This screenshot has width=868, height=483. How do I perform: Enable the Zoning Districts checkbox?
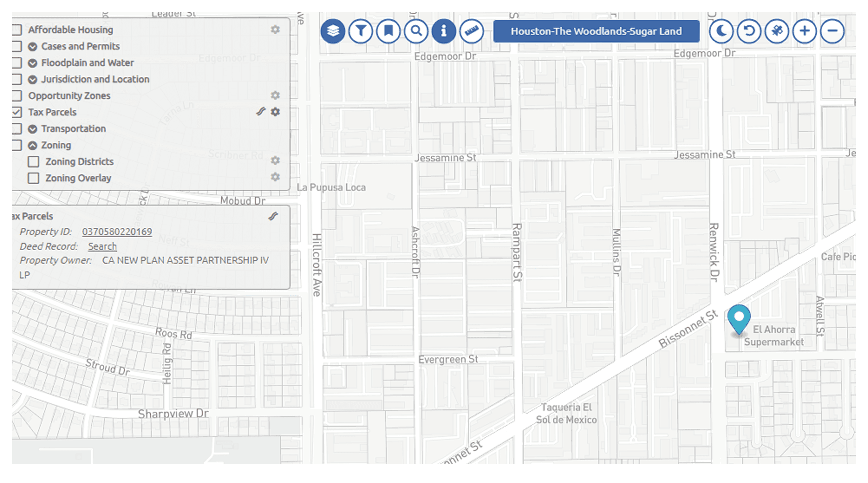33,161
